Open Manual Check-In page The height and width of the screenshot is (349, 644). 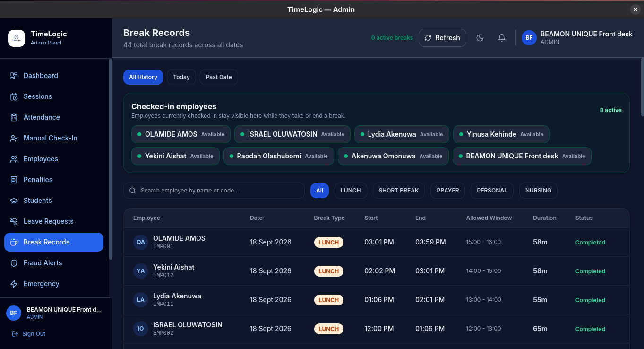[54, 138]
